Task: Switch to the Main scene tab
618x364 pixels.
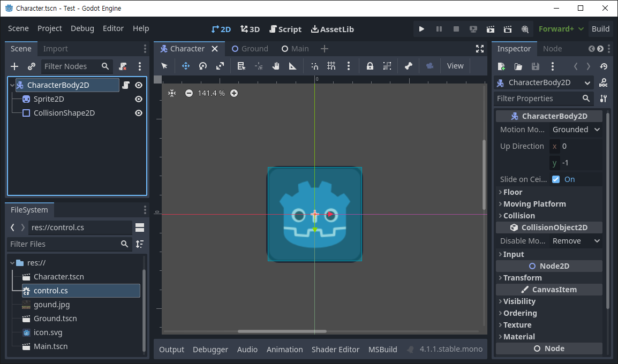Action: (295, 49)
